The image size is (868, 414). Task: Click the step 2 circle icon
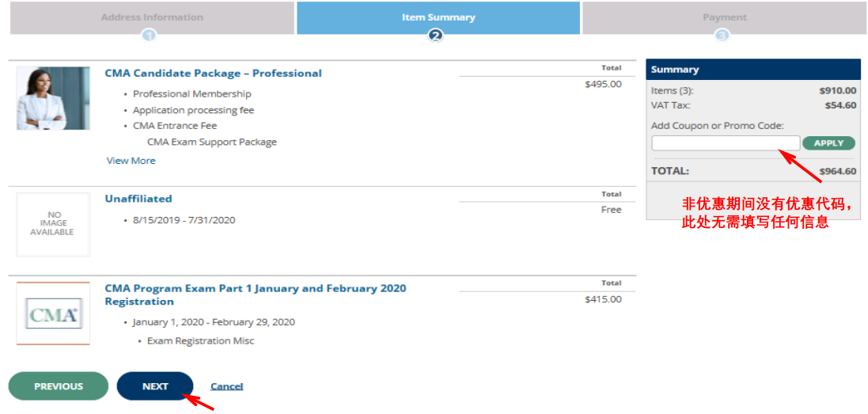[x=435, y=36]
